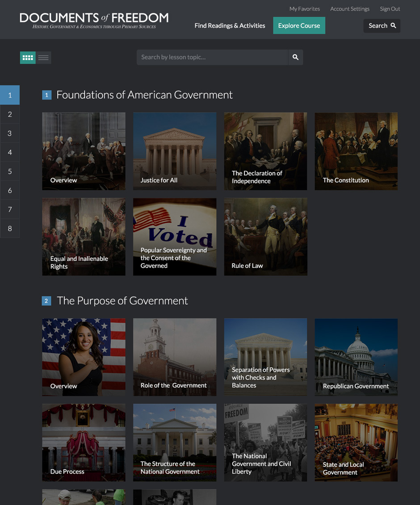Open the Explore Course tab
This screenshot has width=420, height=505.
tap(299, 25)
